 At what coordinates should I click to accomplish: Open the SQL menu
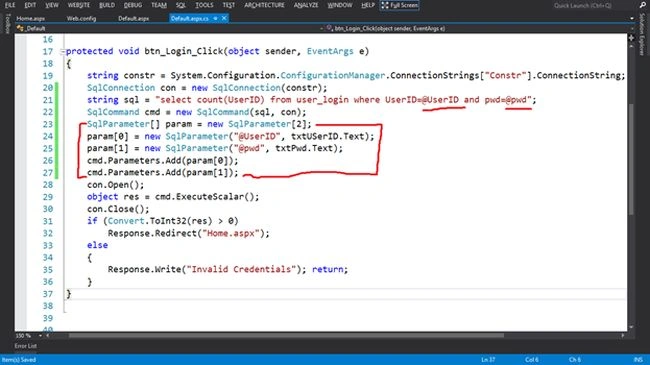point(181,5)
